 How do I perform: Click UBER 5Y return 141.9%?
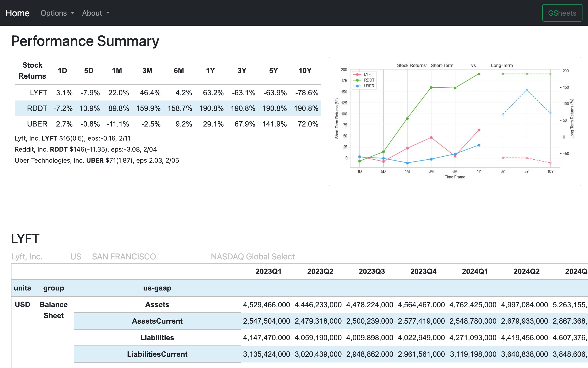point(274,124)
